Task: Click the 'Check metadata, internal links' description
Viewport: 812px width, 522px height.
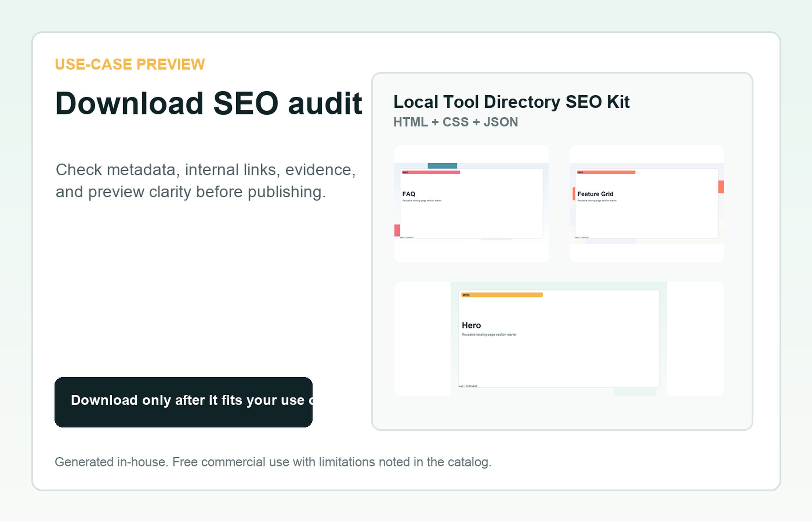Action: [x=206, y=181]
